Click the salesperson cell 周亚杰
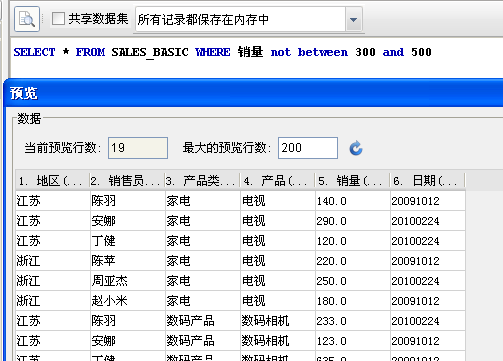This screenshot has height=361, width=503. tap(128, 281)
